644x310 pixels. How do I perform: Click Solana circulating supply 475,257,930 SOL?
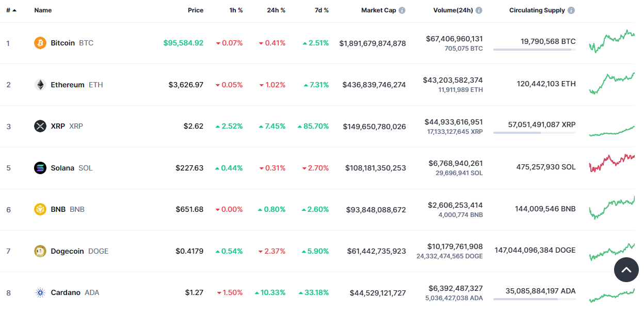pyautogui.click(x=546, y=167)
